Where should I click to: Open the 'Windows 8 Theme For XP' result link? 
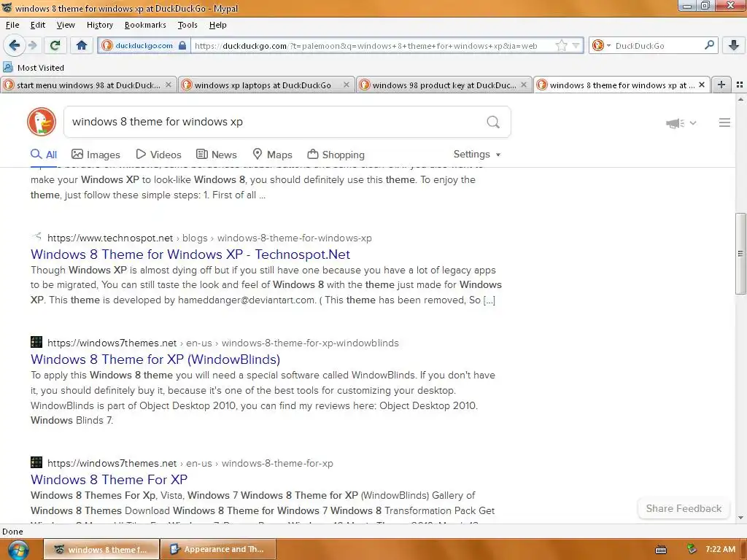tap(109, 480)
